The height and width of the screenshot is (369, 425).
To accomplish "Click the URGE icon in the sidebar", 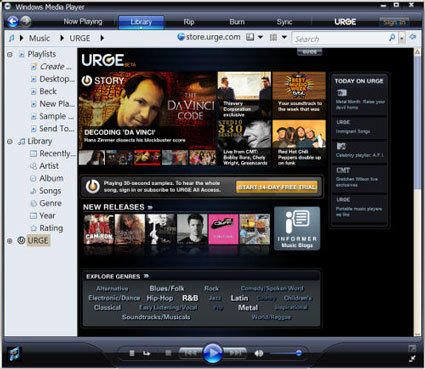I will point(21,240).
